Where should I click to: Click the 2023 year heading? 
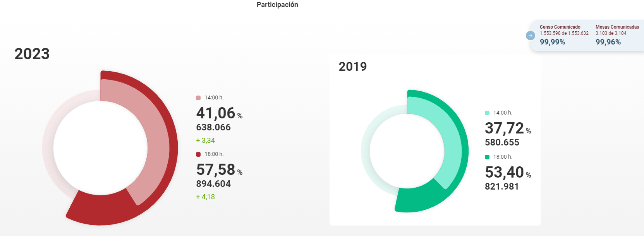pyautogui.click(x=32, y=54)
